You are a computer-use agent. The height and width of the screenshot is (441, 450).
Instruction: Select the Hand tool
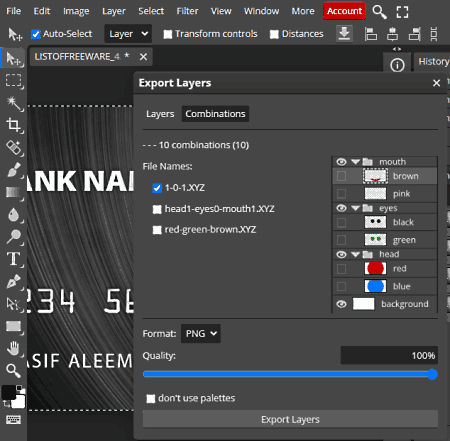click(x=13, y=348)
